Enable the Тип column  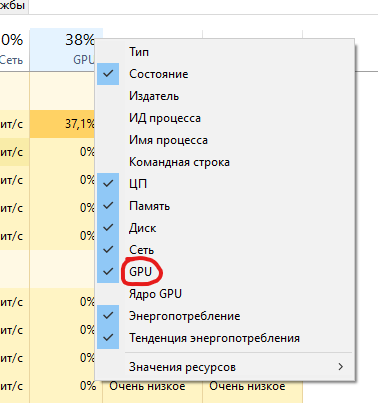(x=225, y=52)
